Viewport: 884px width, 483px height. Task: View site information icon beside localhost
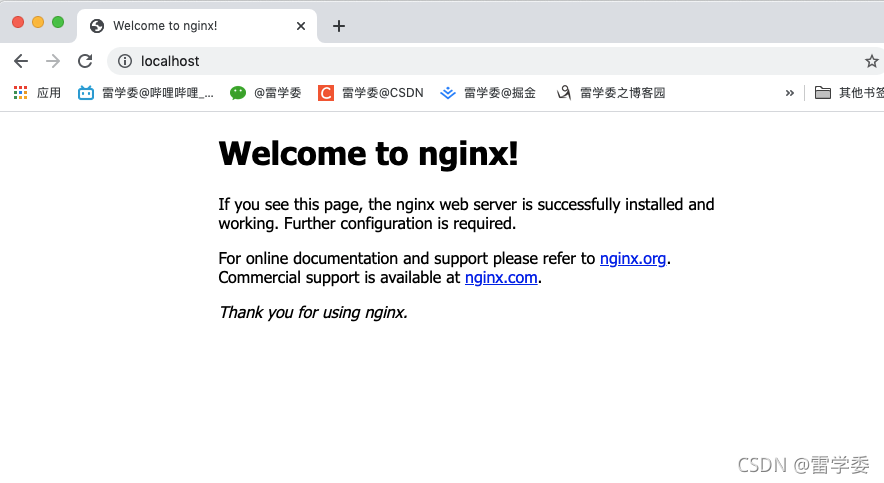(x=125, y=61)
